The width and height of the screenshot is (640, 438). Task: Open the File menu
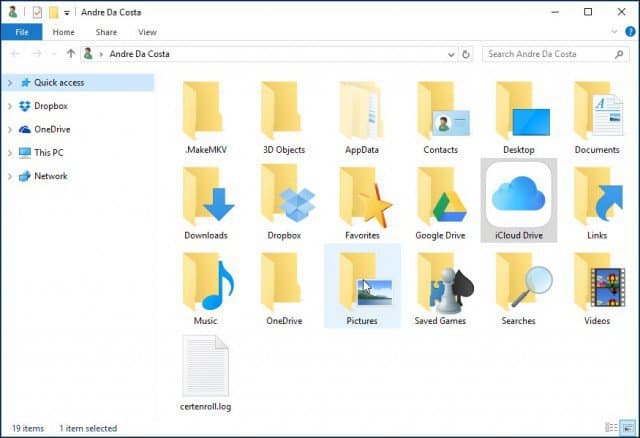pos(22,32)
